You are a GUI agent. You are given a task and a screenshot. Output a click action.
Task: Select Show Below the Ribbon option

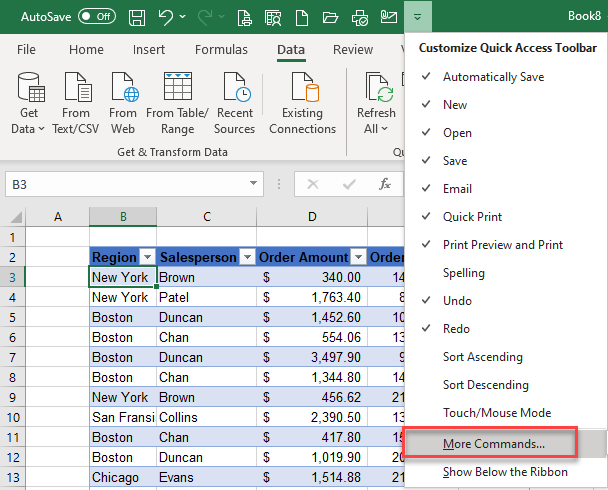(505, 472)
